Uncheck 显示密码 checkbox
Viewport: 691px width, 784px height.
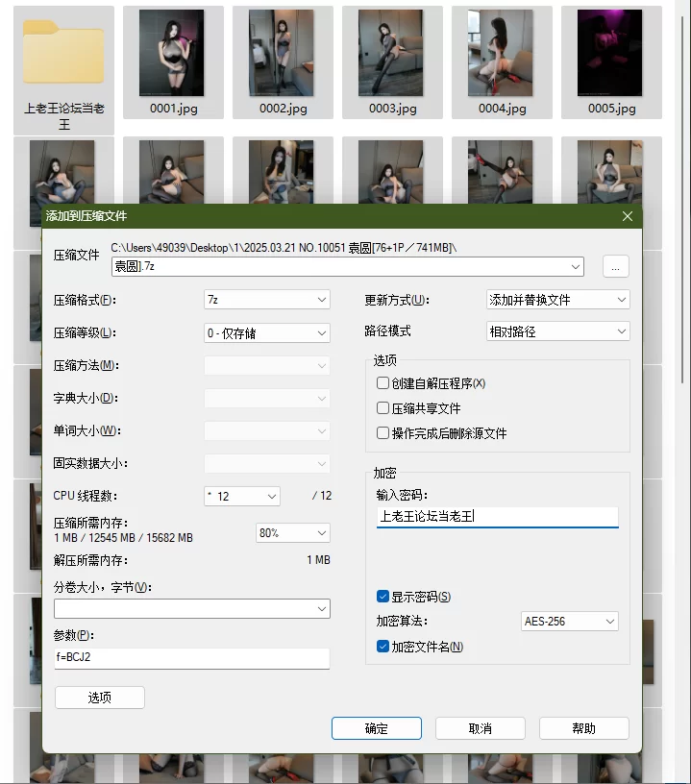383,596
